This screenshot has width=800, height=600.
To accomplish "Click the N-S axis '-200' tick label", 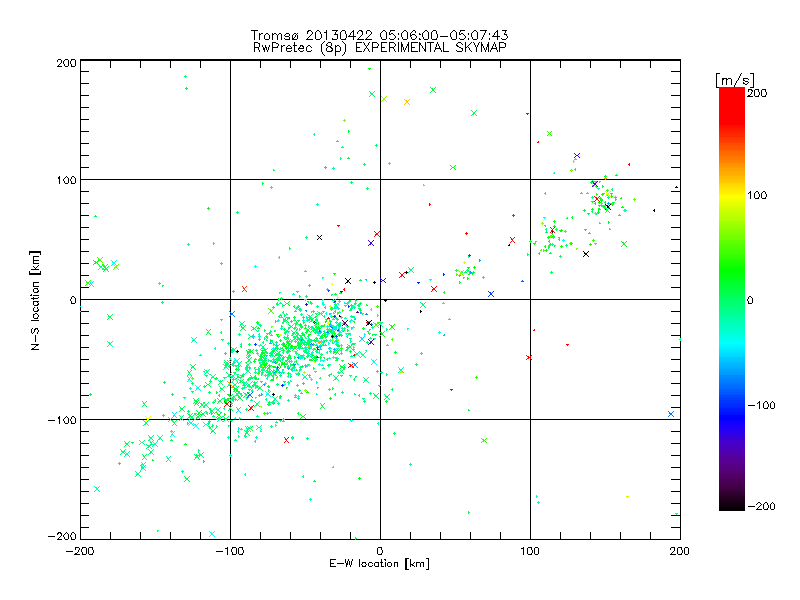I will 62,536.
